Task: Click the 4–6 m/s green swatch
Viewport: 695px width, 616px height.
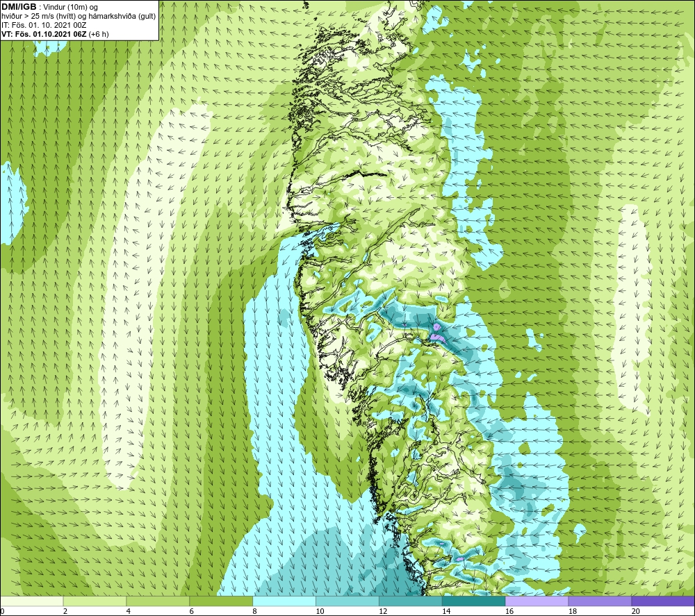Action: [158, 601]
